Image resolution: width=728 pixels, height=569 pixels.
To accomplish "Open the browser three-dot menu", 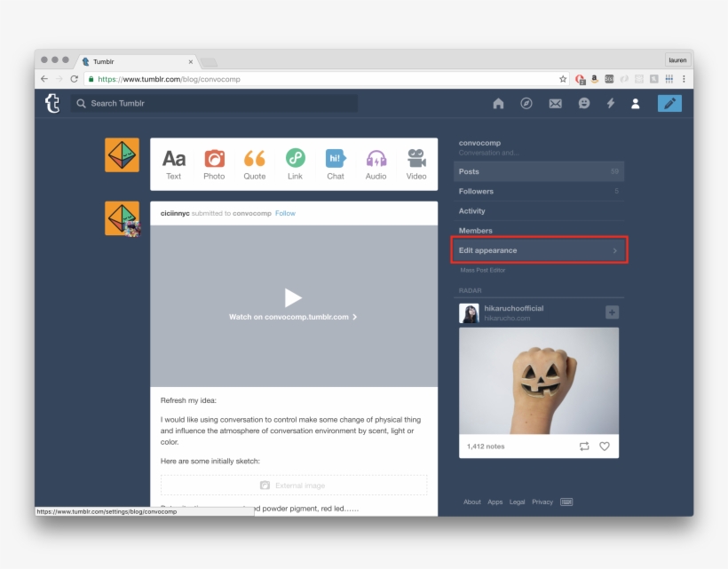I will 684,78.
